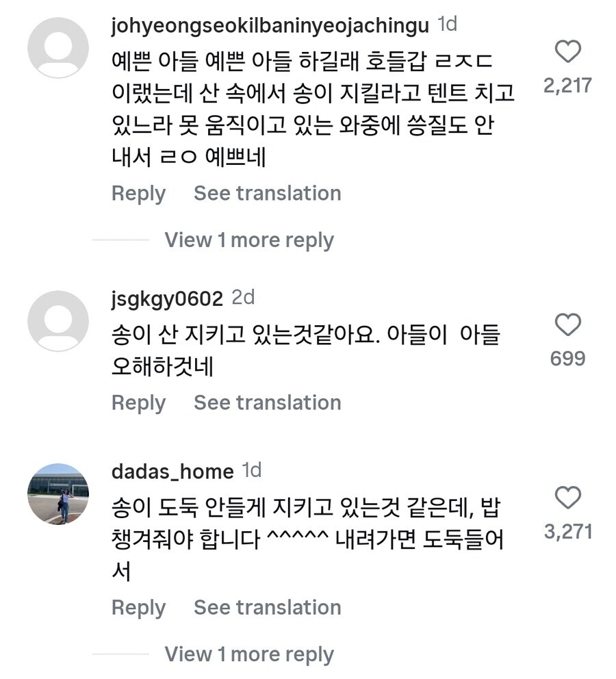Click the like count showing 3,271
The height and width of the screenshot is (679, 616).
point(569,530)
